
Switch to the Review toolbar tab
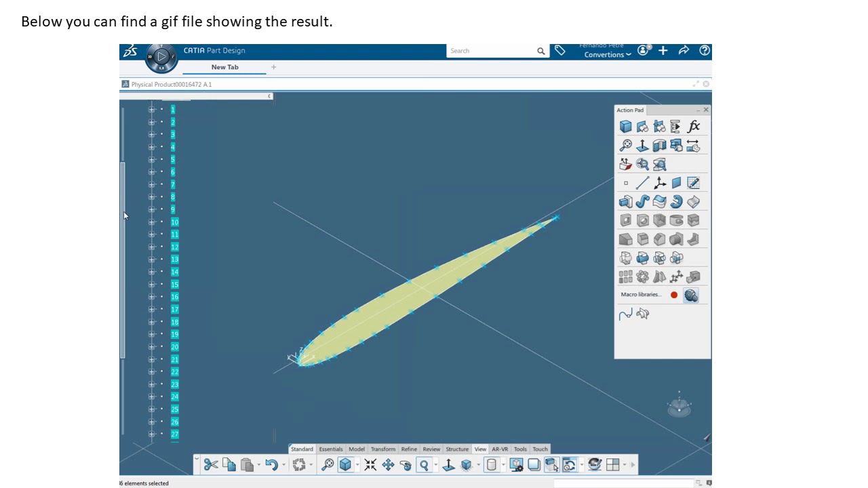coord(431,449)
